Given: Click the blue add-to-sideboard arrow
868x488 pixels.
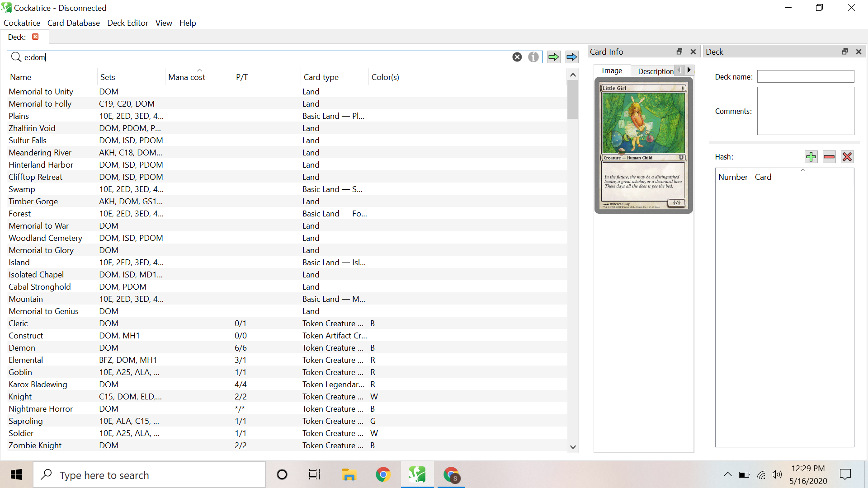Looking at the screenshot, I should pos(571,57).
